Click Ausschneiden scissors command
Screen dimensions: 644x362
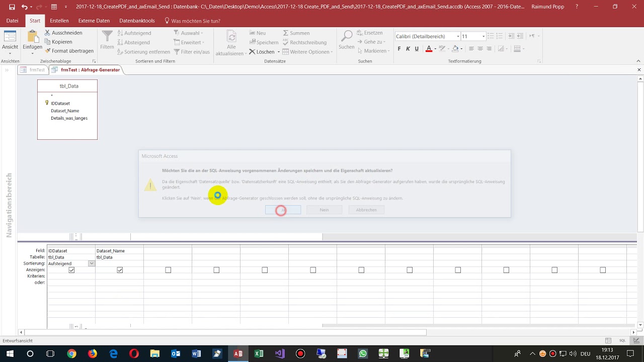(63, 33)
